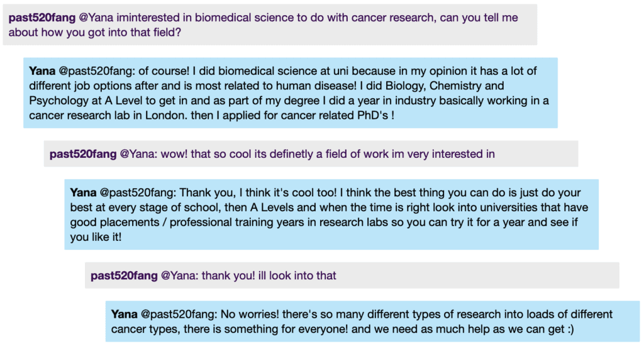Click past520fang name in 'thank you!' message
This screenshot has height=346, width=644.
(124, 276)
